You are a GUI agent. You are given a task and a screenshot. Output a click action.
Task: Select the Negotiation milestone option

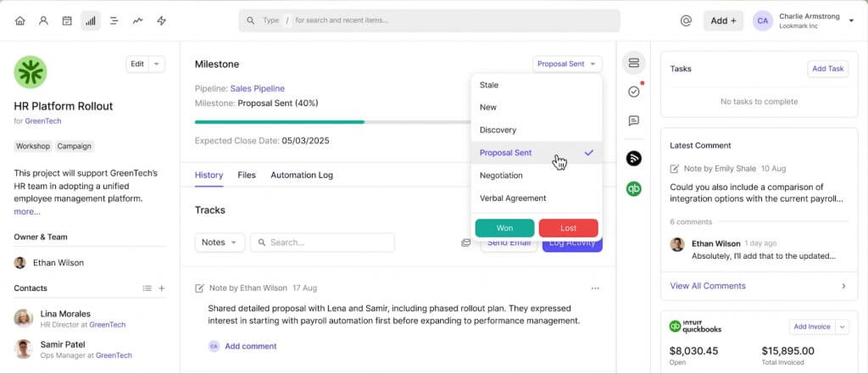point(537,175)
